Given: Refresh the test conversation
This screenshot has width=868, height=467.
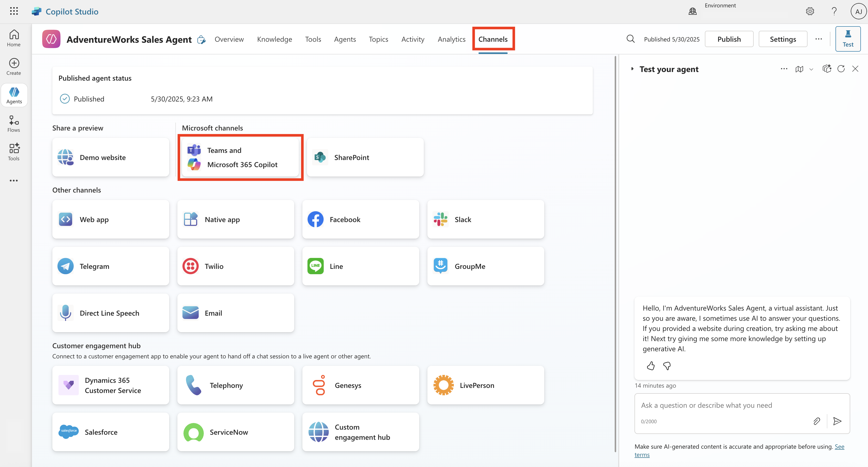Looking at the screenshot, I should (841, 69).
